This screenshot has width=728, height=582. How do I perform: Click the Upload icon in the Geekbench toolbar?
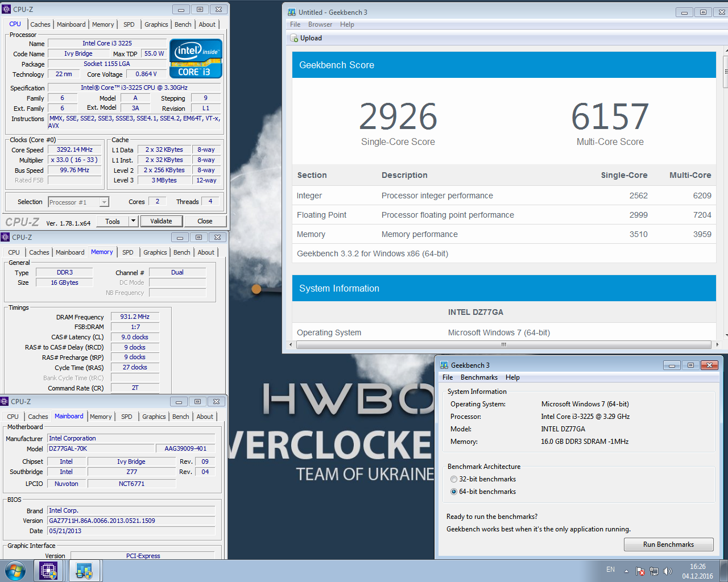[294, 38]
